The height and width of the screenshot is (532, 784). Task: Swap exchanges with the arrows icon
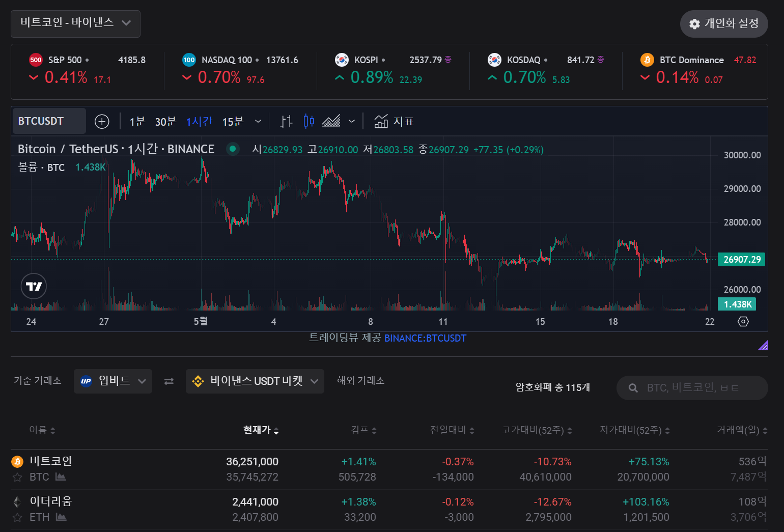[x=169, y=381]
